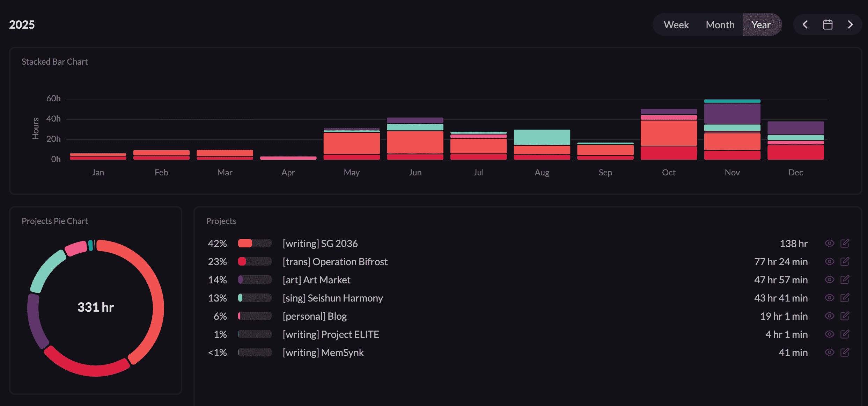The image size is (868, 406).
Task: Click the 331 hr pie chart total
Action: 96,307
